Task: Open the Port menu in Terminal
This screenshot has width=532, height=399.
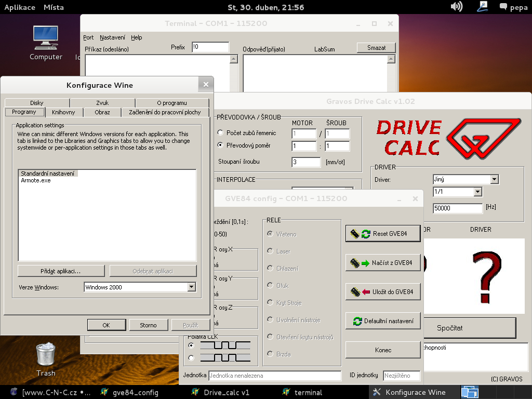Action: [x=88, y=37]
